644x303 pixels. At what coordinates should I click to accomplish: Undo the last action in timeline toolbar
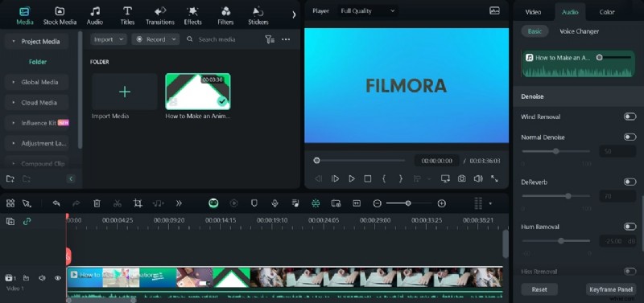click(56, 203)
